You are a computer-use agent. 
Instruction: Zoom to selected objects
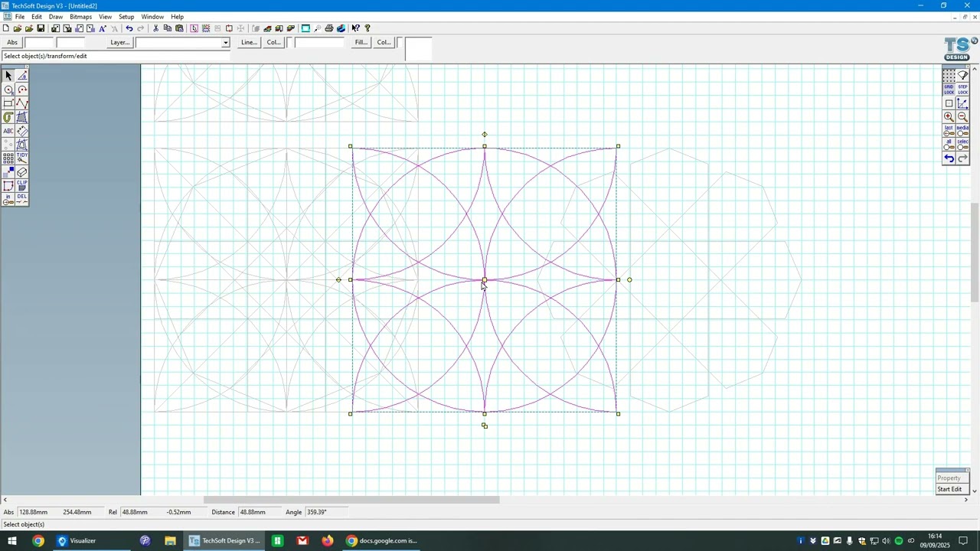pos(963,144)
